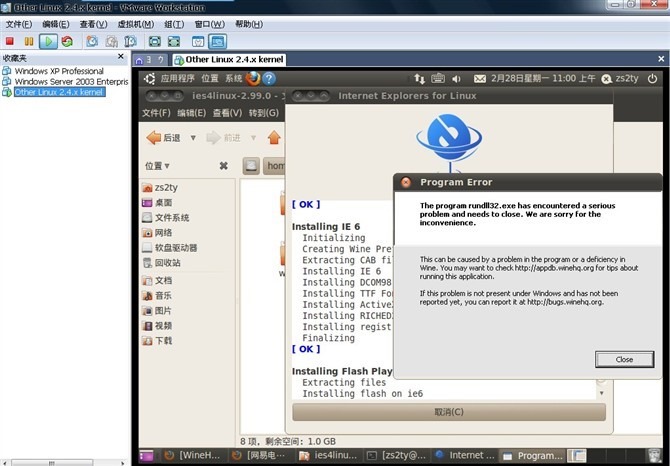This screenshot has height=466, width=670.
Task: Click the yellow VMware suspend button
Action: 29,41
